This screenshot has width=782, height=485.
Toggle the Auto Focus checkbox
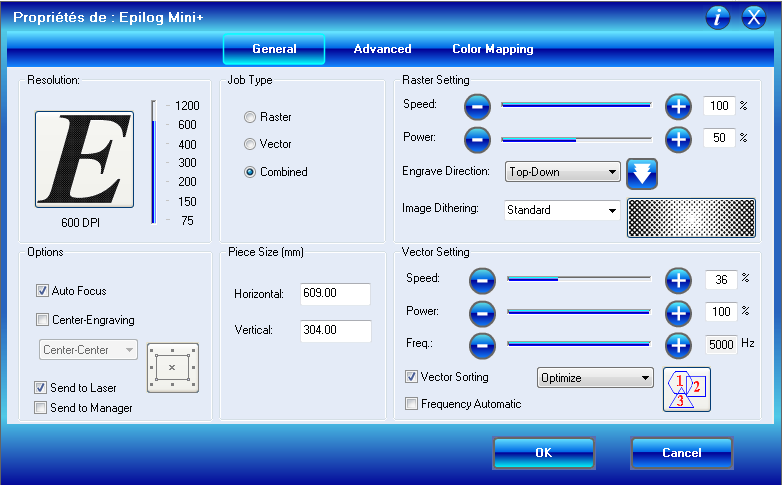(x=42, y=291)
